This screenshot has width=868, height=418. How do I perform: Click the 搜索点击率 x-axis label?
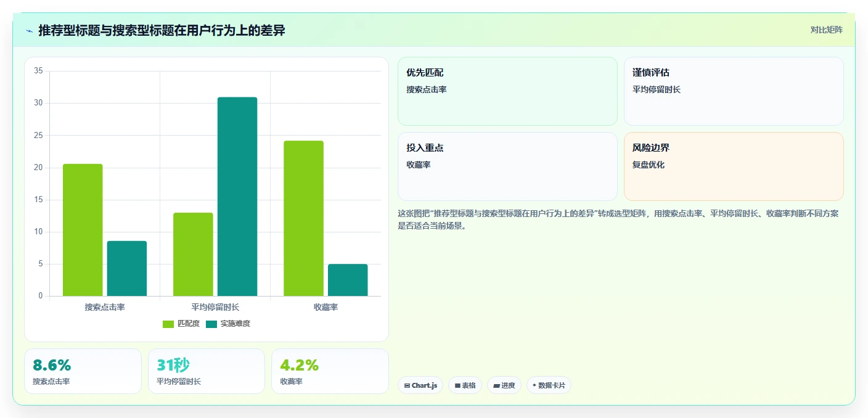pos(105,307)
